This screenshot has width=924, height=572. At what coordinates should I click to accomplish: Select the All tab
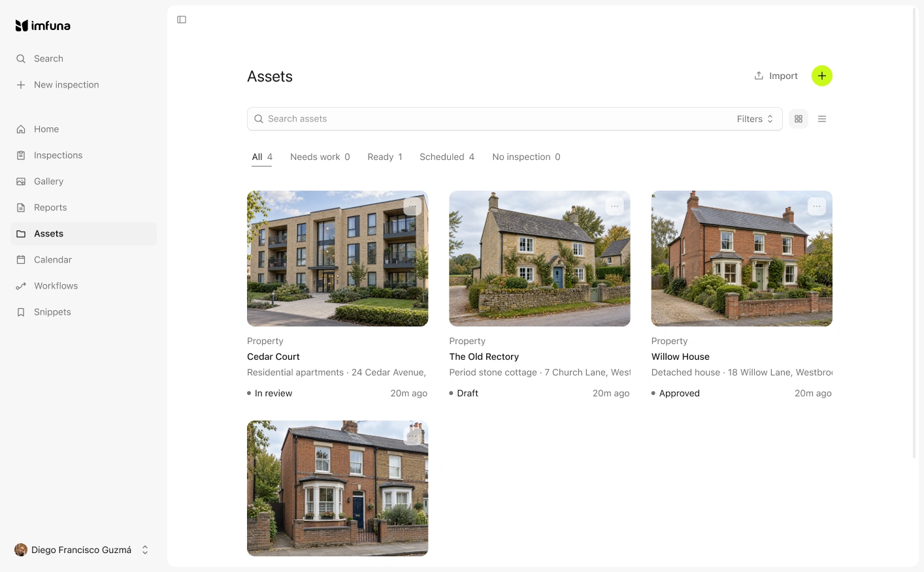point(262,157)
